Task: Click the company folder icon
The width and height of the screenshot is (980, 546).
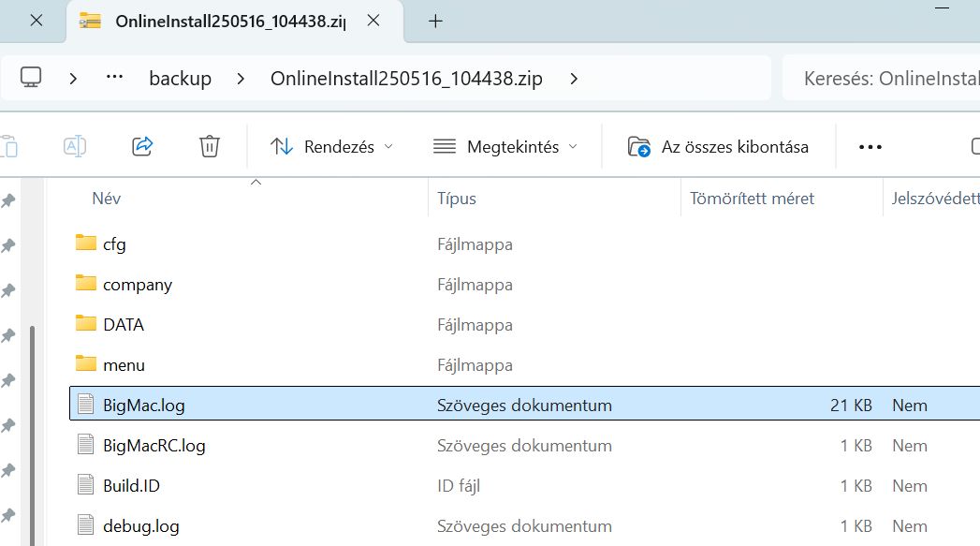Action: pyautogui.click(x=85, y=283)
